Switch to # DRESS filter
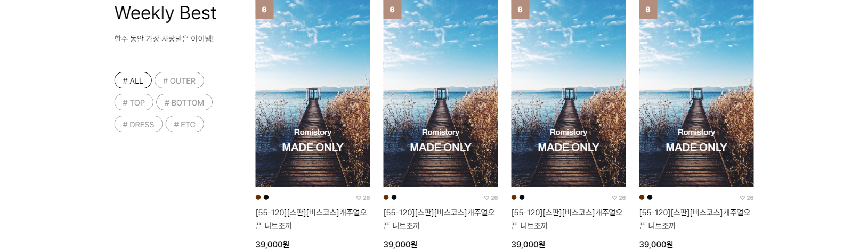Viewport: 868px width, 251px height. [x=139, y=124]
